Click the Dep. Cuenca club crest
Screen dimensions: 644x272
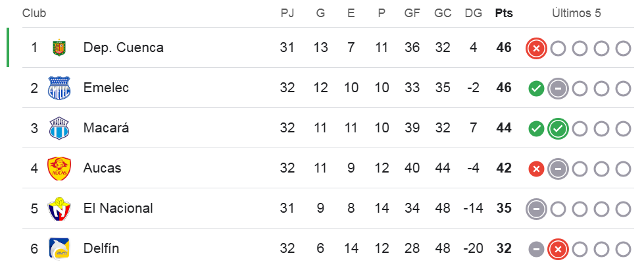pyautogui.click(x=60, y=48)
